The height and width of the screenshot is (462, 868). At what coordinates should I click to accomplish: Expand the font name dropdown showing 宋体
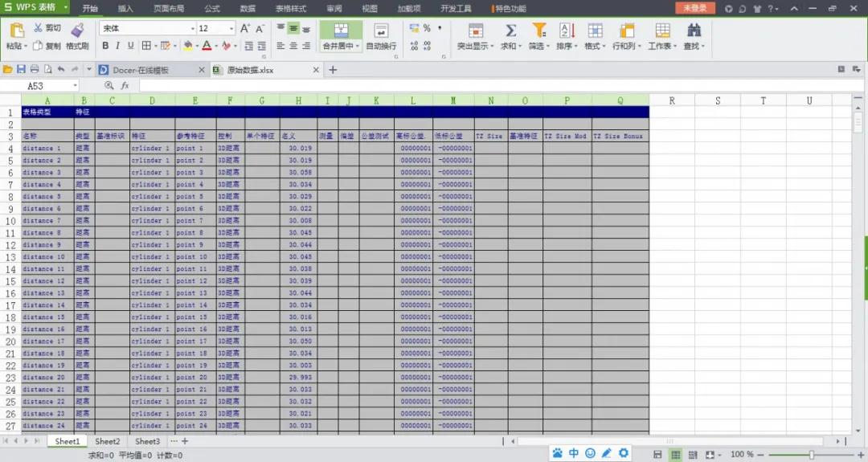click(x=190, y=28)
